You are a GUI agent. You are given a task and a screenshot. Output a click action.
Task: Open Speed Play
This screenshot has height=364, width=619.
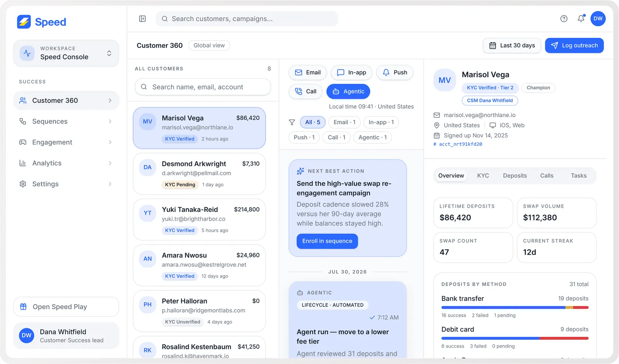[x=66, y=307]
